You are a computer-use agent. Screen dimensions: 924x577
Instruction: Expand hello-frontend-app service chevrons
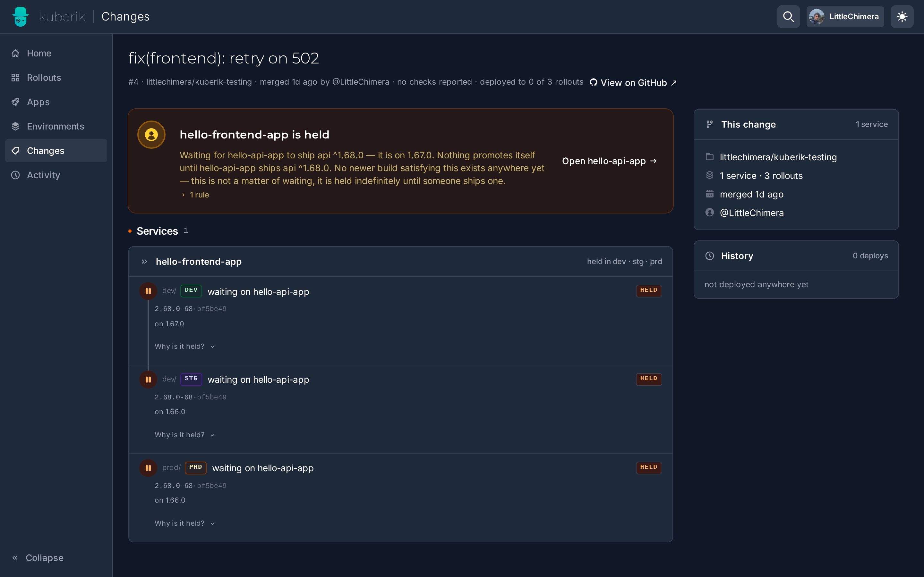coord(144,261)
